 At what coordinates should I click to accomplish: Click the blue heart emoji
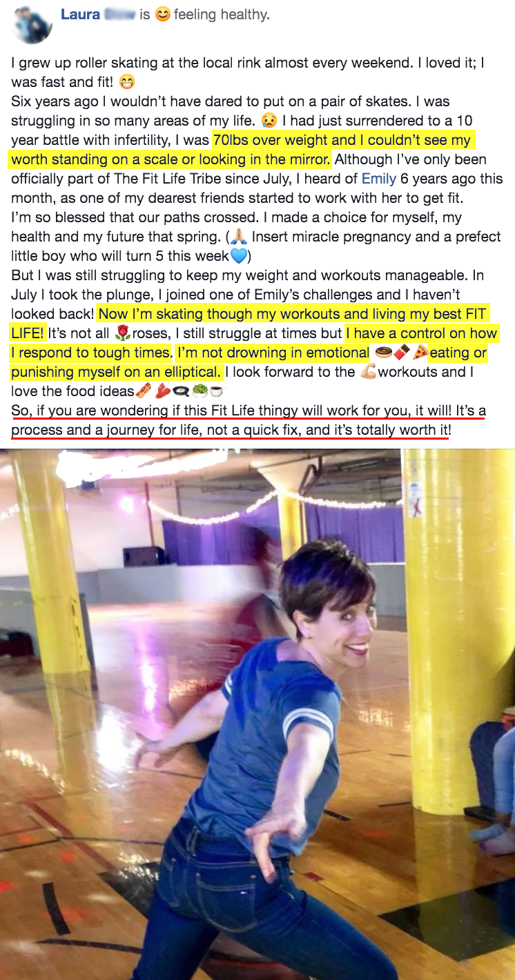pyautogui.click(x=238, y=256)
